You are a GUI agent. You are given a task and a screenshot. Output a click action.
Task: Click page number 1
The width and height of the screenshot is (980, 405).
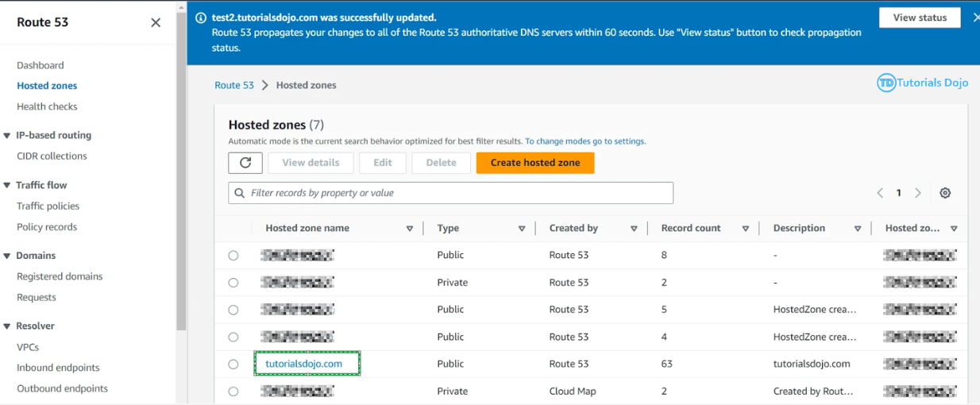click(899, 193)
